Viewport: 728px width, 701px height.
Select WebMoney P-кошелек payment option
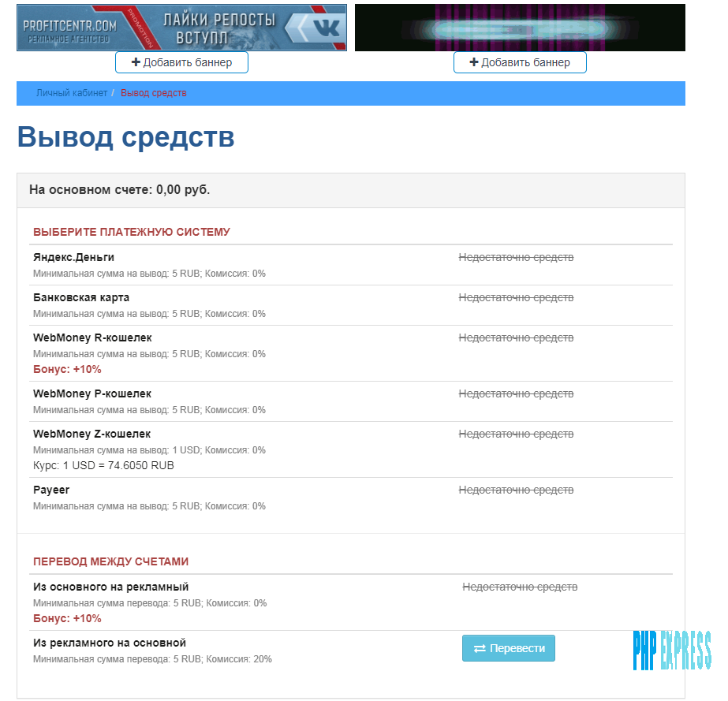coord(92,393)
